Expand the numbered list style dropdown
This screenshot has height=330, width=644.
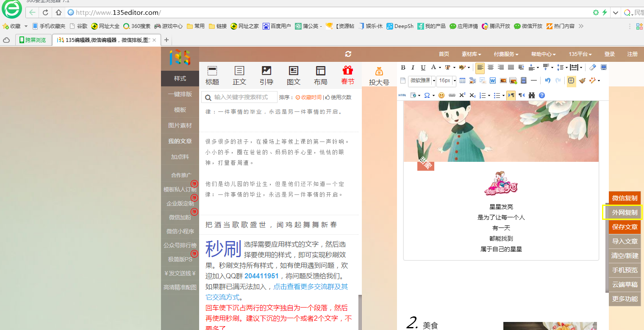click(489, 96)
